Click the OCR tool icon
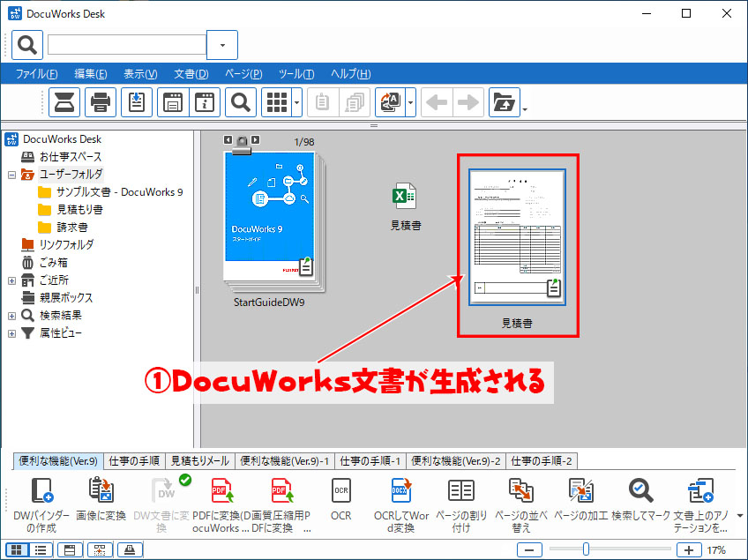 [341, 490]
